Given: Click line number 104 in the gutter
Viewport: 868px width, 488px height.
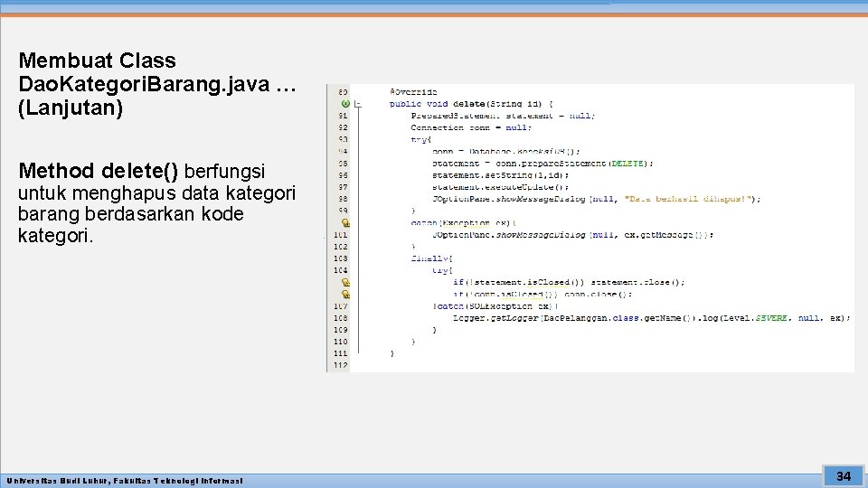Looking at the screenshot, I should [341, 270].
